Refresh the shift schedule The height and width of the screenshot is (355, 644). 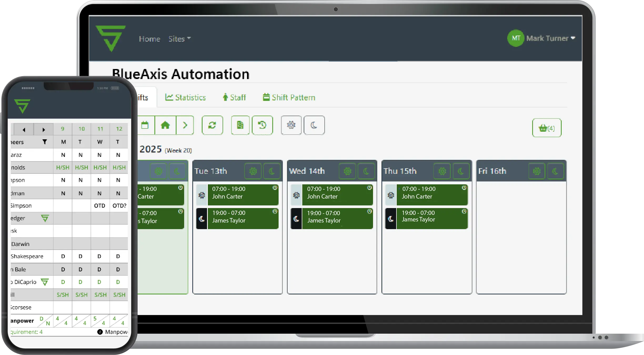coord(212,125)
